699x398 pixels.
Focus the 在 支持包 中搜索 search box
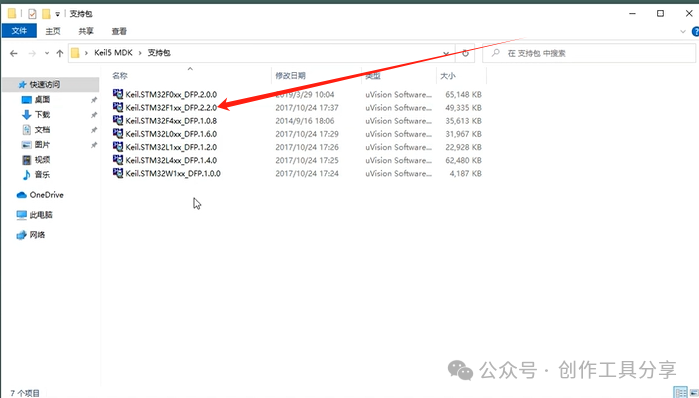pos(588,53)
